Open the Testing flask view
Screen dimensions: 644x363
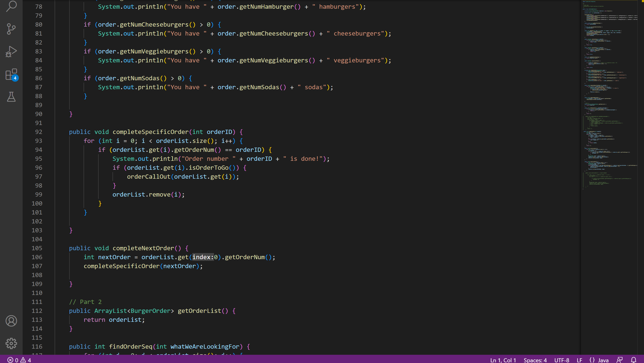pos(11,97)
